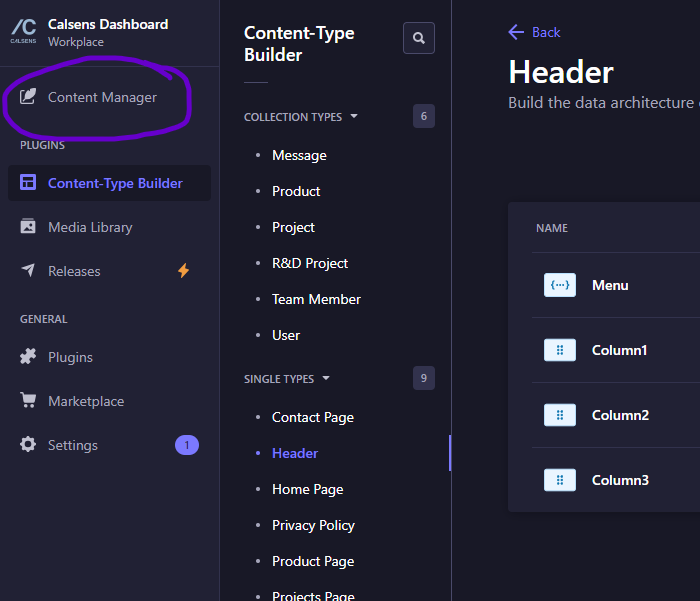Click the Calsens logo icon
This screenshot has width=700, height=601.
click(24, 31)
